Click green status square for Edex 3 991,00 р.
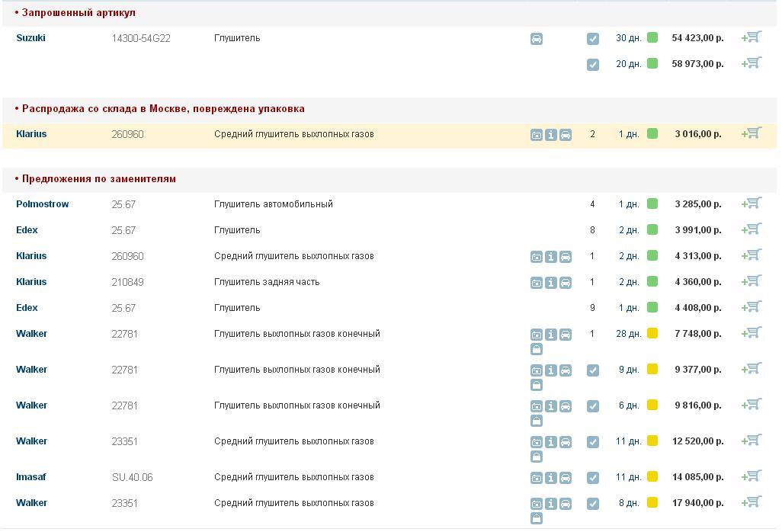The width and height of the screenshot is (782, 532). pyautogui.click(x=652, y=229)
